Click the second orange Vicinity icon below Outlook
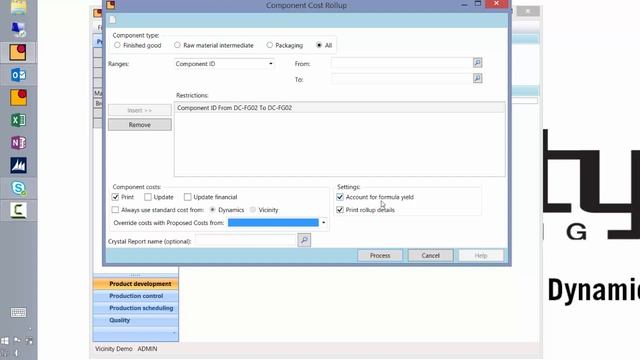This screenshot has height=360, width=640. pos(18,98)
